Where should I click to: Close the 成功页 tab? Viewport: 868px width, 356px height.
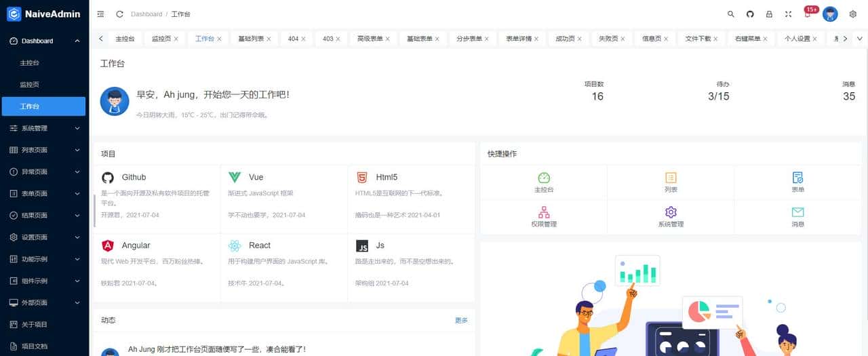[x=578, y=39]
